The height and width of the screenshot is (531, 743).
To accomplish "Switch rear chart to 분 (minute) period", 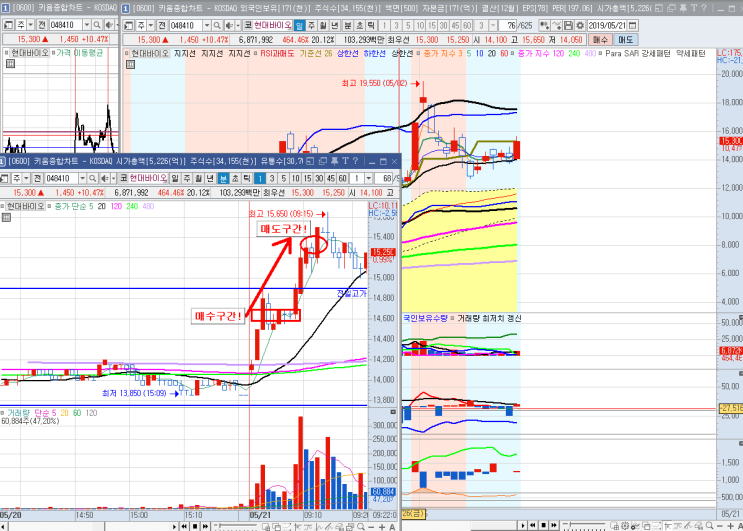I will [348, 25].
